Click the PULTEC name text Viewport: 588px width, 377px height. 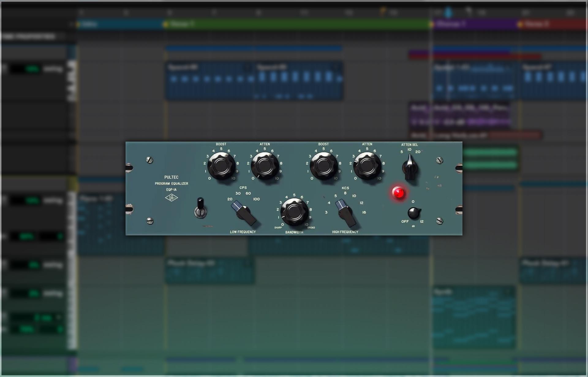click(x=171, y=177)
